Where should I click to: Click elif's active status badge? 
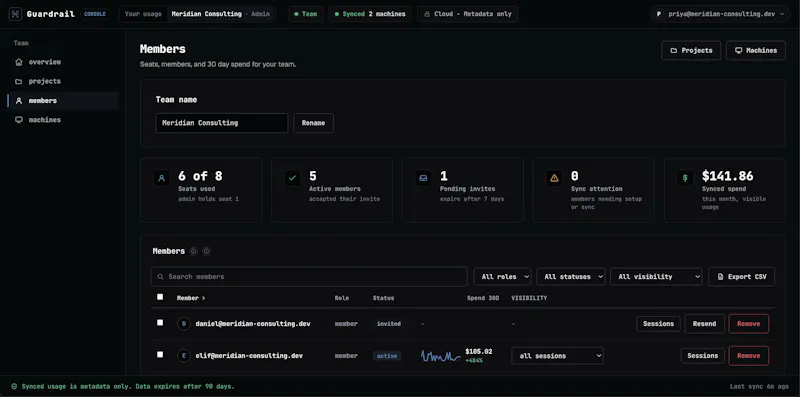click(x=387, y=356)
